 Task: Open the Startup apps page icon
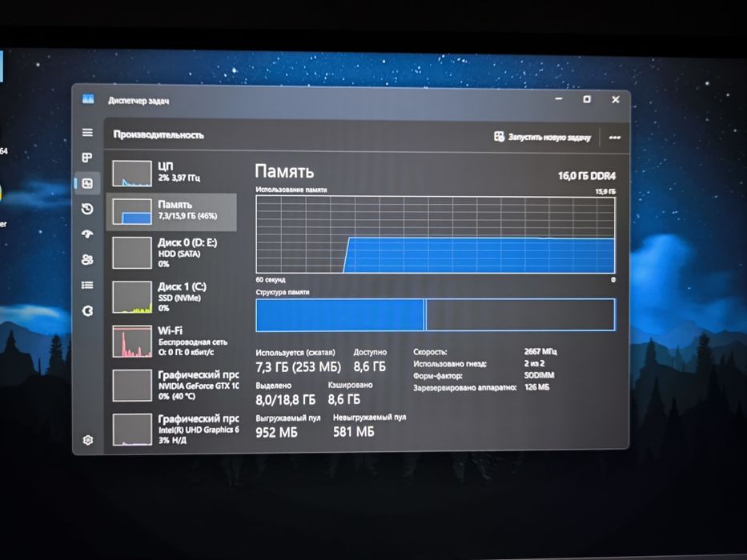tap(87, 234)
